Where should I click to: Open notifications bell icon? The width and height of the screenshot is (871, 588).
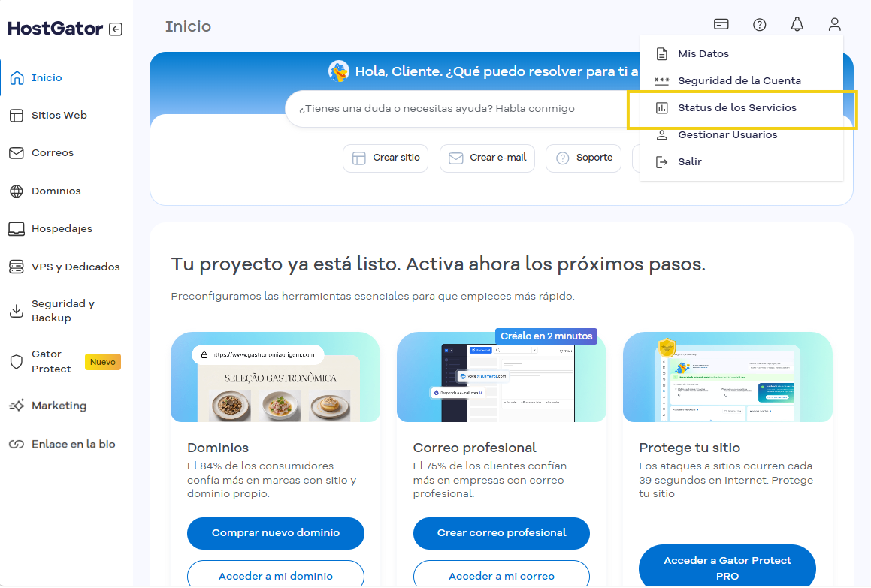coord(797,24)
